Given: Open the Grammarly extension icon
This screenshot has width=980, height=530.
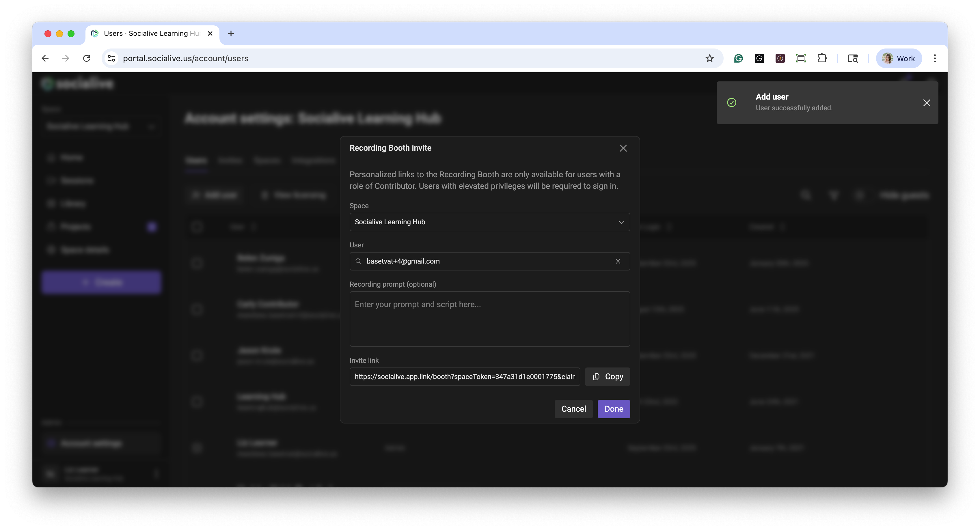Looking at the screenshot, I should [738, 58].
